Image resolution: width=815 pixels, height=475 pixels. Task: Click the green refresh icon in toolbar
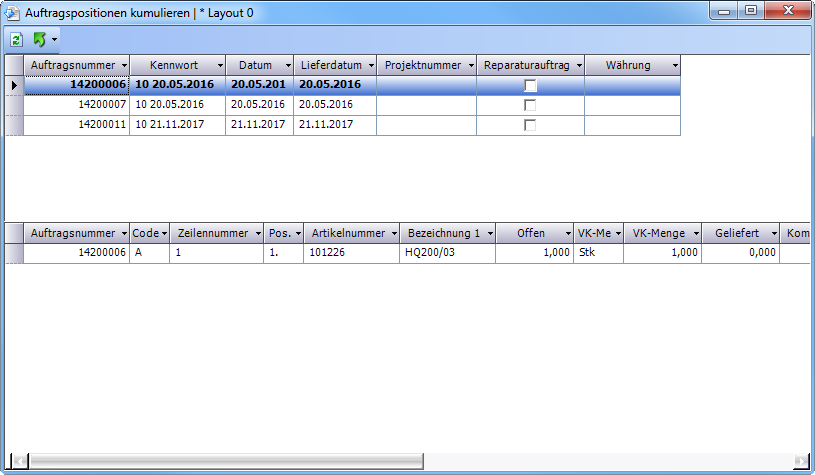click(17, 40)
